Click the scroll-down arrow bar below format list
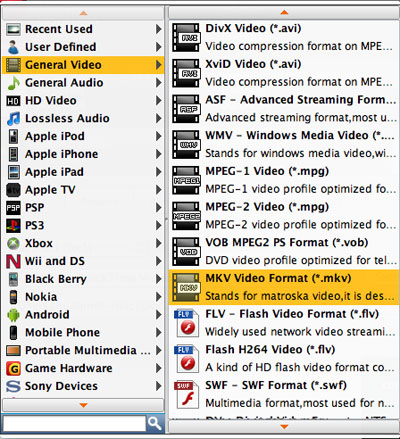The image size is (400, 439). tap(284, 426)
